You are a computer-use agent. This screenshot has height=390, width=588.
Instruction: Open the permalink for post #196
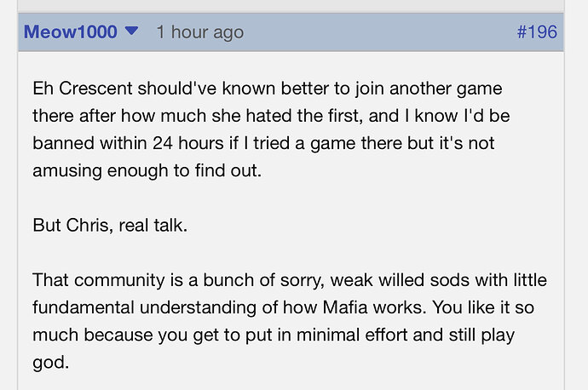point(537,32)
